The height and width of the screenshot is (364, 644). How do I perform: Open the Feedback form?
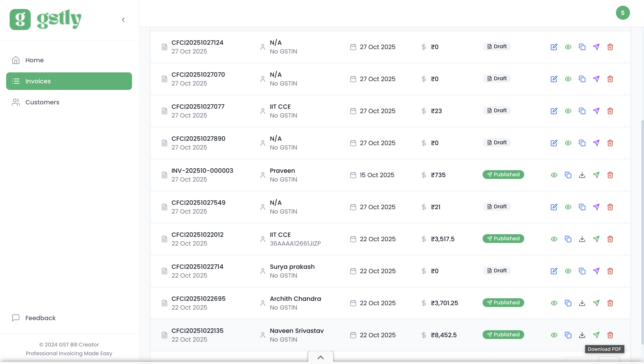click(x=40, y=318)
